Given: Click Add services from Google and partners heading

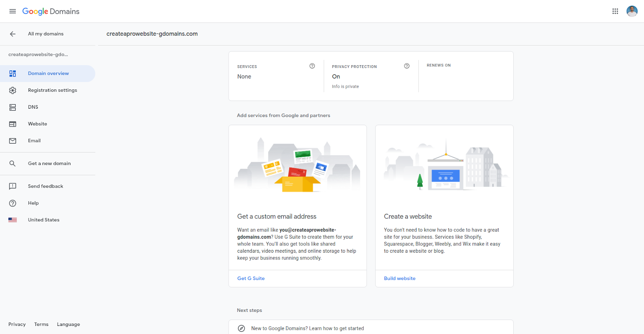Looking at the screenshot, I should pyautogui.click(x=283, y=115).
